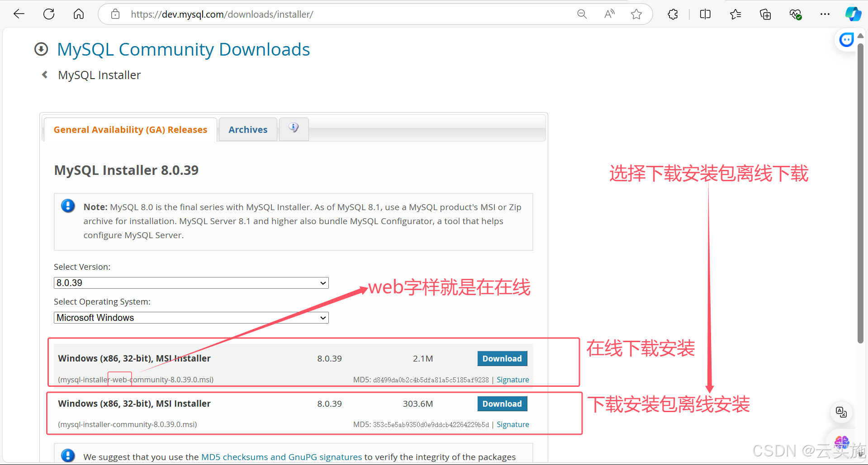Viewport: 868px width, 465px height.
Task: Open the information tab icon
Action: (294, 129)
